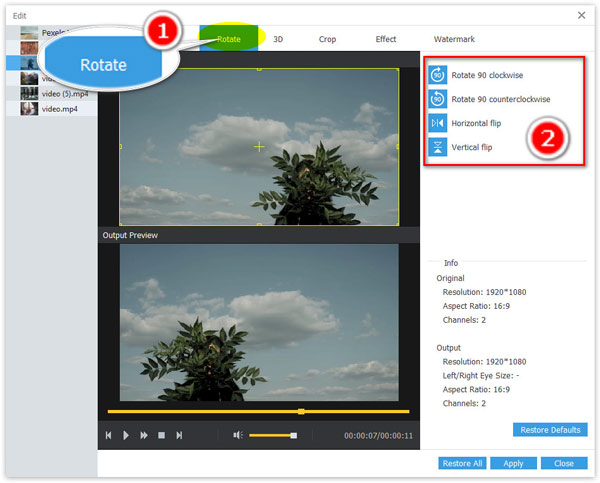Click the volume slider handle
The height and width of the screenshot is (483, 600).
(x=293, y=435)
